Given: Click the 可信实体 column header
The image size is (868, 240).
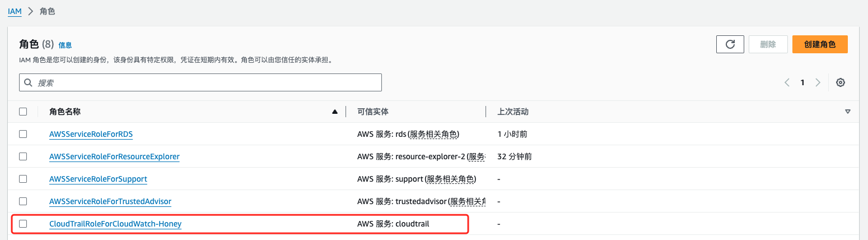Looking at the screenshot, I should (x=373, y=112).
